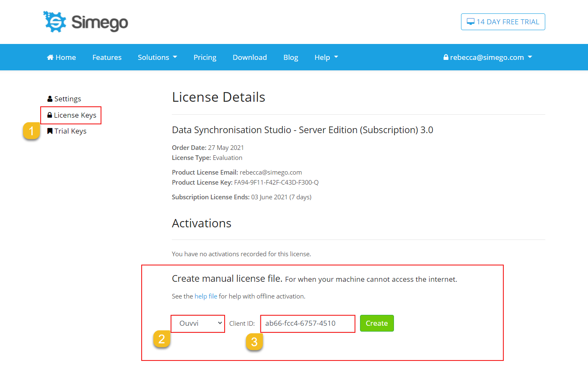Screen dimensions: 588x381
Task: Click the Client ID label
Action: 242,324
